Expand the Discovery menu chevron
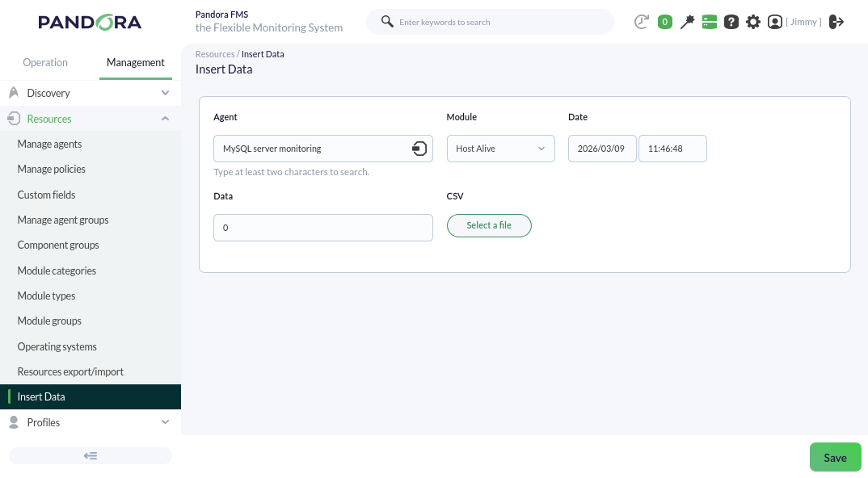 165,93
